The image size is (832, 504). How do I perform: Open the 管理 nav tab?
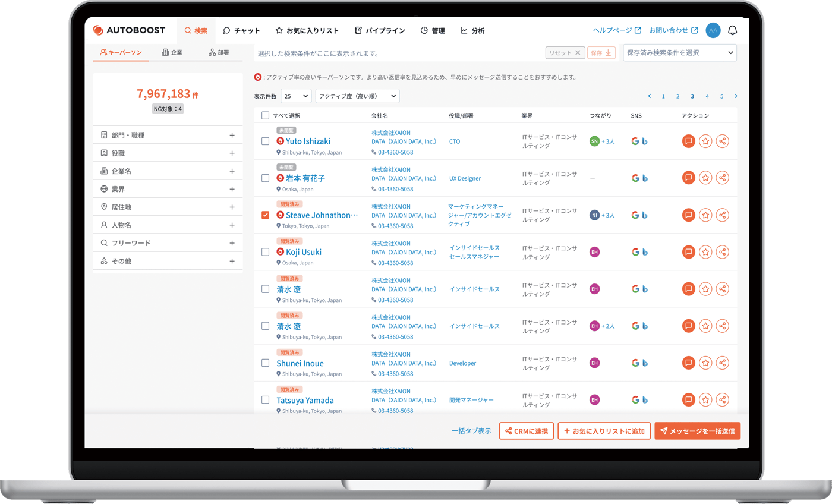(432, 30)
